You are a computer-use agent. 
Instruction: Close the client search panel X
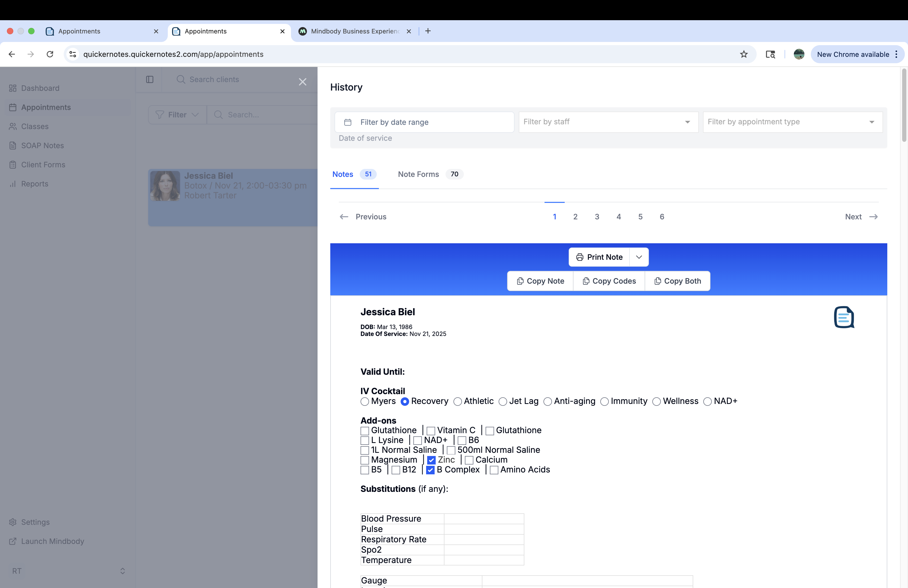pyautogui.click(x=303, y=82)
